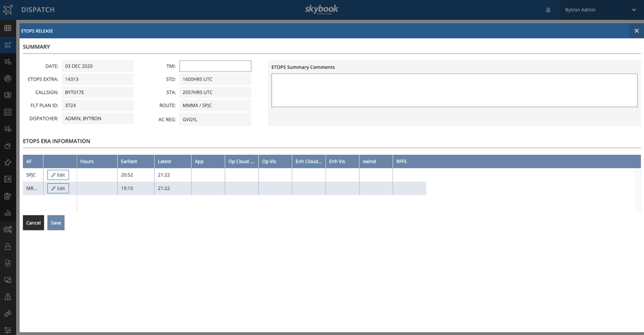644x335 pixels.
Task: Click the Enh Vis column header
Action: click(x=342, y=161)
